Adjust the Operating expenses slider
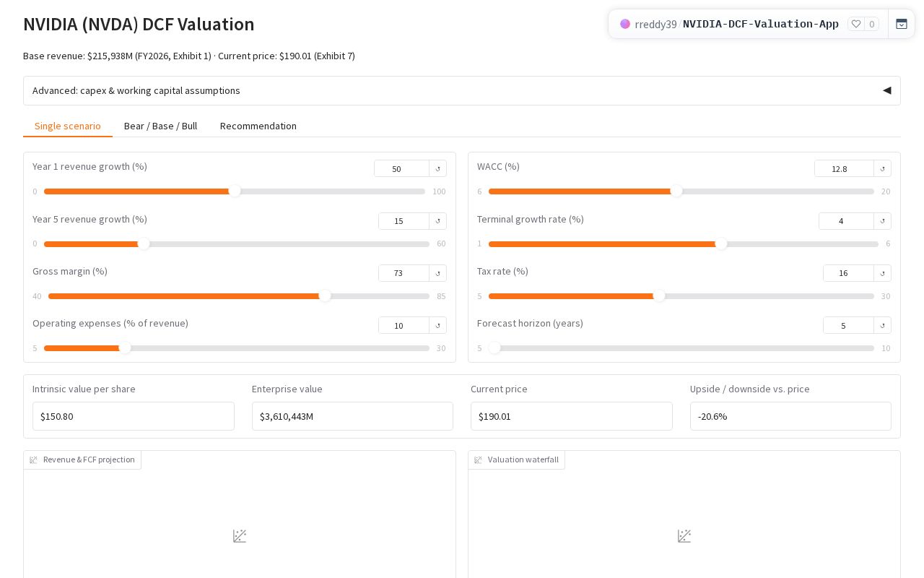The image size is (924, 578). coord(237,348)
